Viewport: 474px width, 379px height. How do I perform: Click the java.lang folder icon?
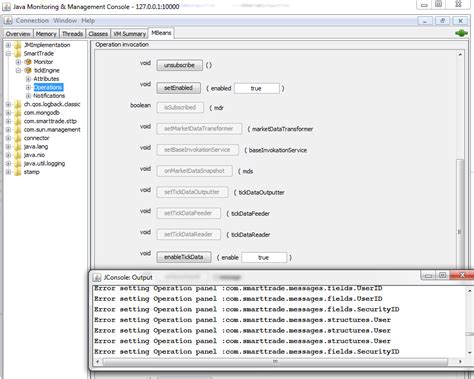tap(18, 147)
